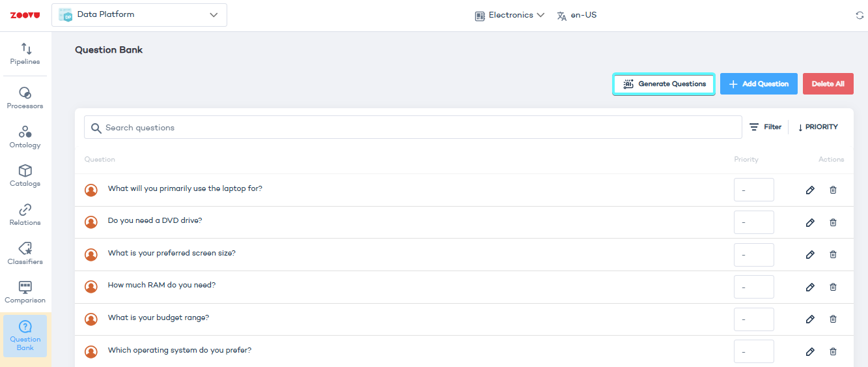The width and height of the screenshot is (868, 367).
Task: Delete the 'Do you need a DVD drive?' question
Action: 833,222
